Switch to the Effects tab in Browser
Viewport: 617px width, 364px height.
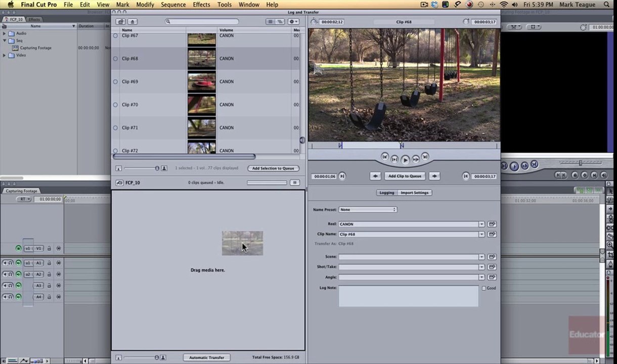click(34, 19)
